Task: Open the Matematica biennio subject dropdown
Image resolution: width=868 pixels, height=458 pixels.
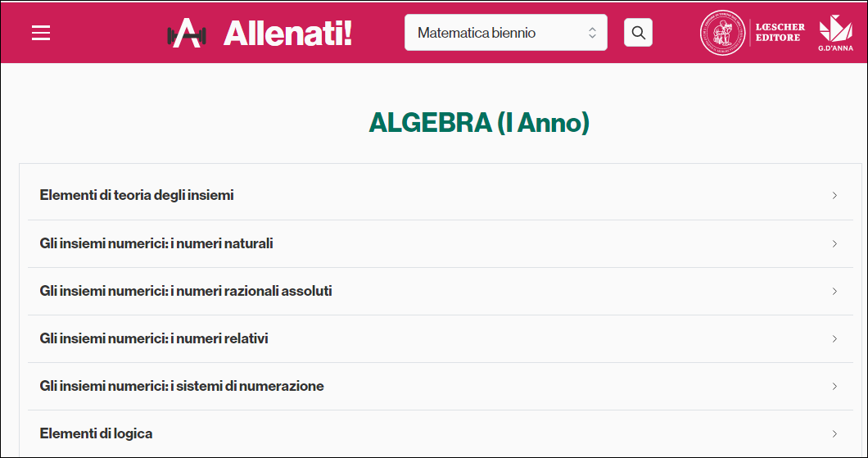Action: click(x=505, y=33)
